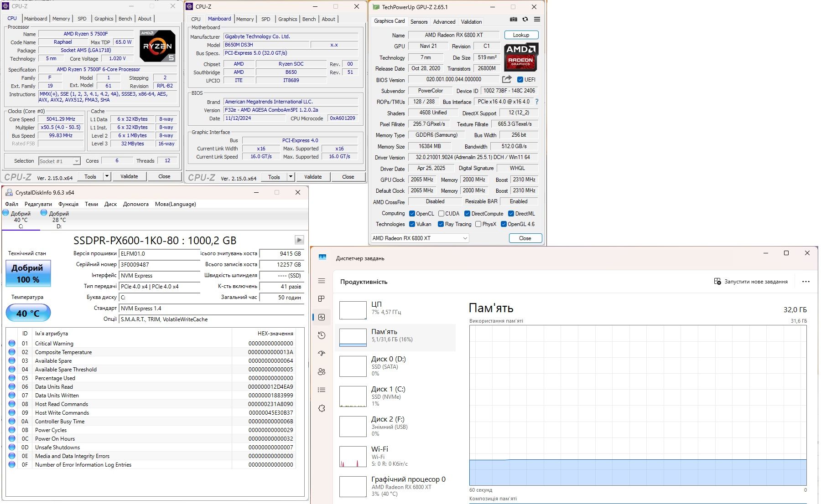Select Wi-Fi performance item
Viewport: 821px width, 504px height.
click(x=395, y=456)
